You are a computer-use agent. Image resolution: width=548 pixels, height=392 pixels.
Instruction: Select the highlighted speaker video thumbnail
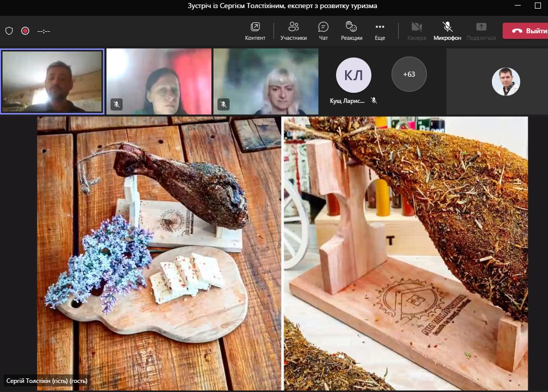coord(52,81)
